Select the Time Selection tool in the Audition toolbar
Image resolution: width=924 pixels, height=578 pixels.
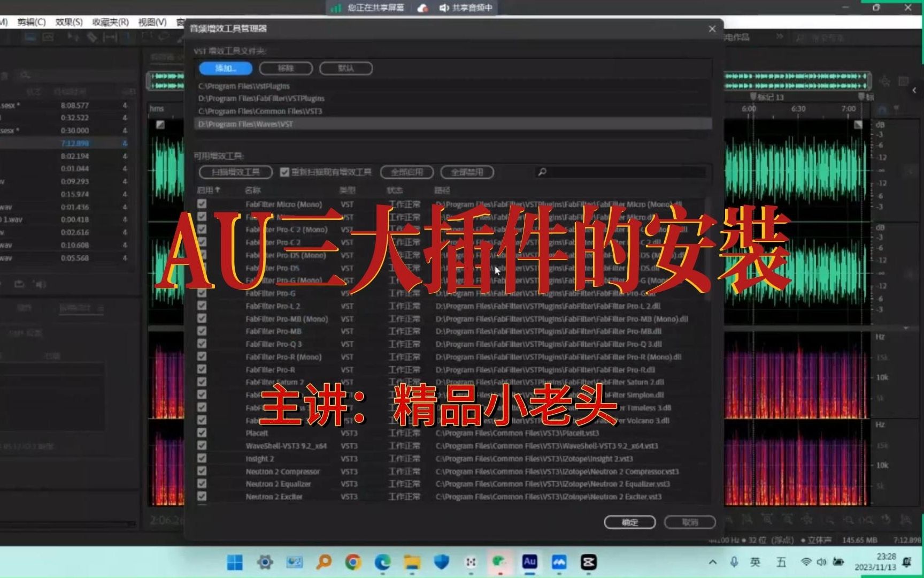click(127, 37)
